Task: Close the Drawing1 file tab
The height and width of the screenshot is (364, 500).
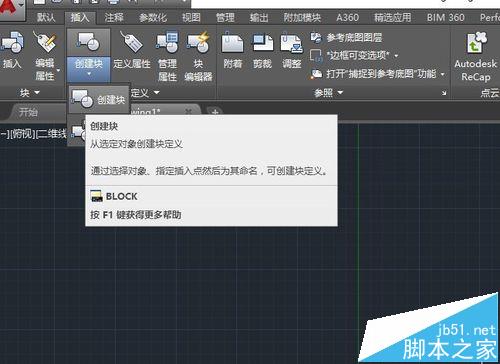Action: (x=189, y=111)
